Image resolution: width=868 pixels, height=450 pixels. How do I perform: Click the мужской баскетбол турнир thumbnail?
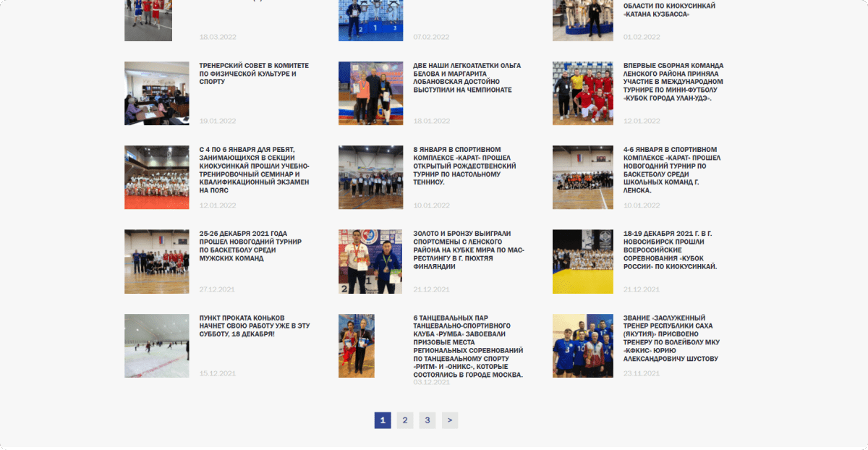156,261
